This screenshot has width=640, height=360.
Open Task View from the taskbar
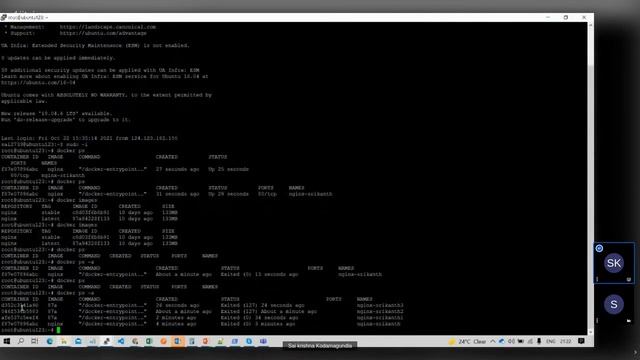(x=34, y=341)
